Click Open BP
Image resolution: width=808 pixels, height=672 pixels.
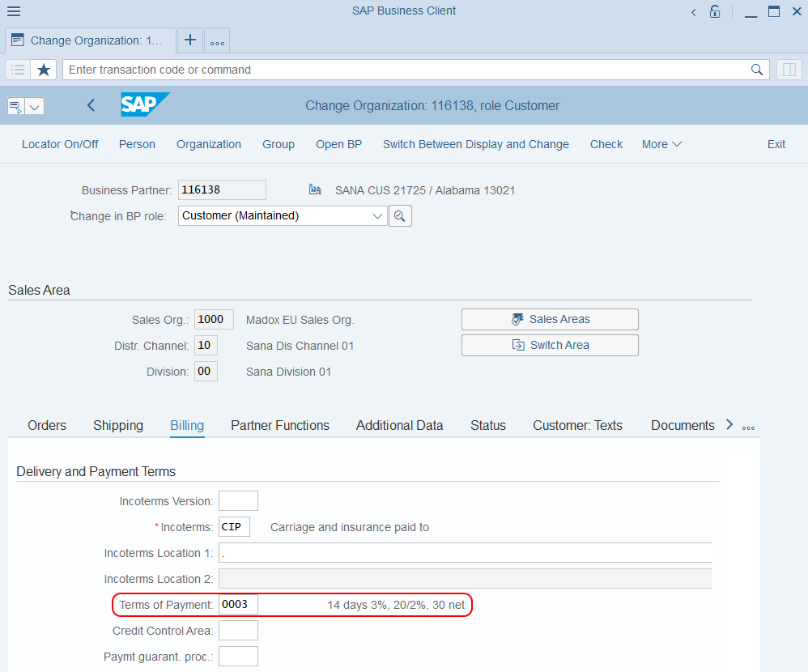click(338, 144)
